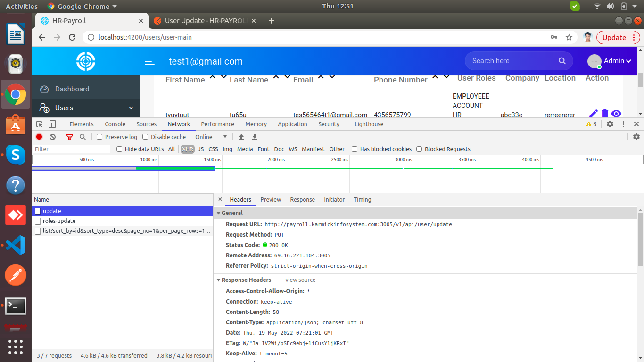
Task: Click the view source link
Action: (300, 280)
